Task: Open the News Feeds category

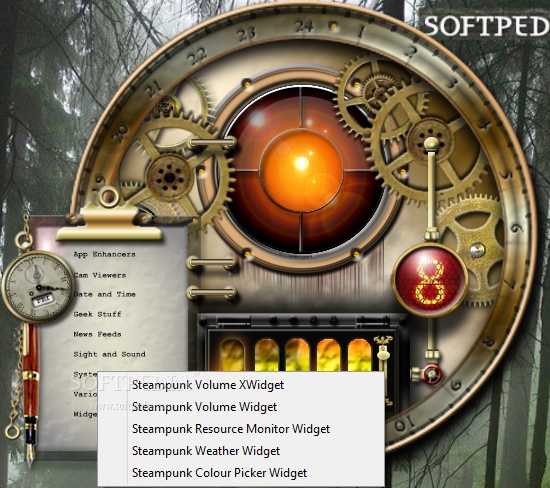Action: [x=98, y=334]
